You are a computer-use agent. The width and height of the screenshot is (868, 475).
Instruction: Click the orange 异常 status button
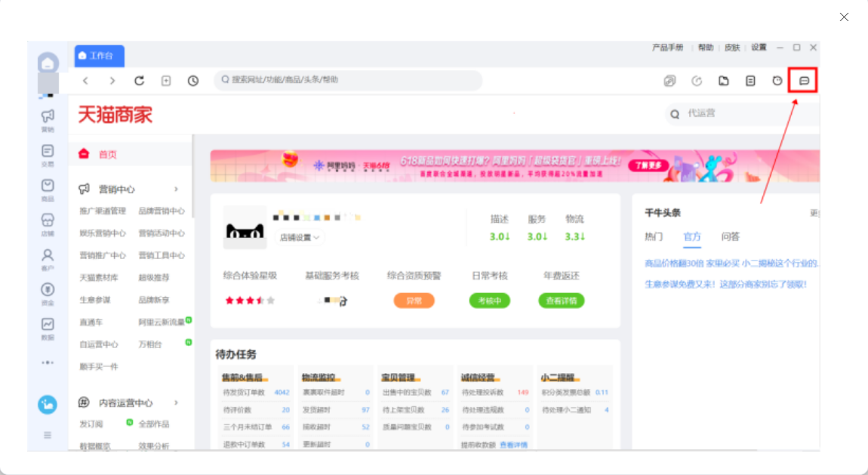click(414, 301)
